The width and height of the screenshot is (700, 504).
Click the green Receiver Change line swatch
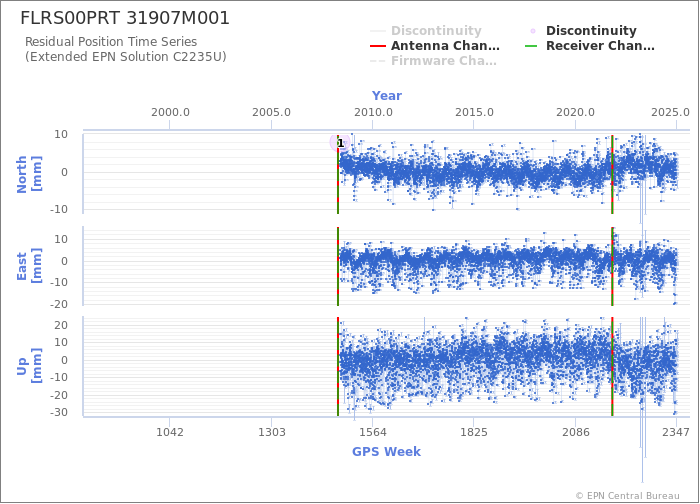(x=531, y=46)
